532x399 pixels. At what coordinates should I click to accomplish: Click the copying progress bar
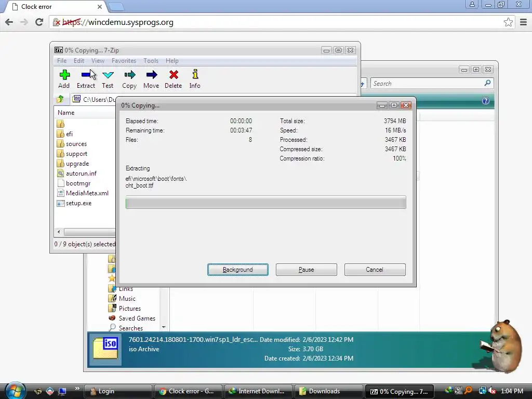265,203
